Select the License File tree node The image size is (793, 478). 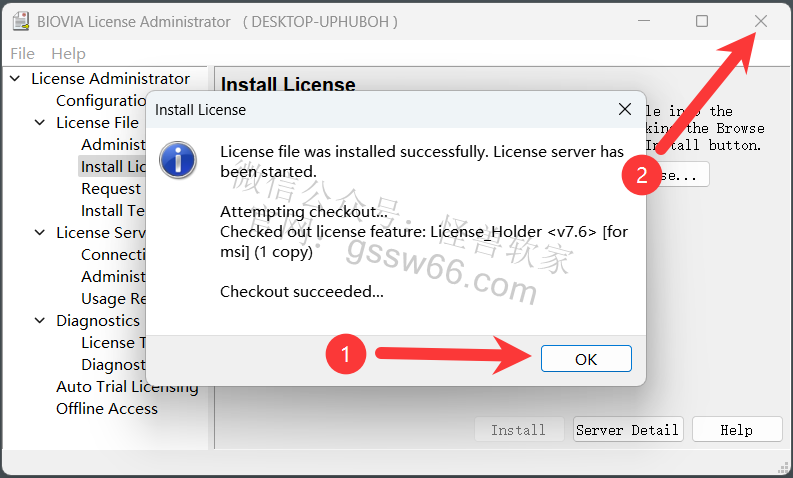point(97,123)
